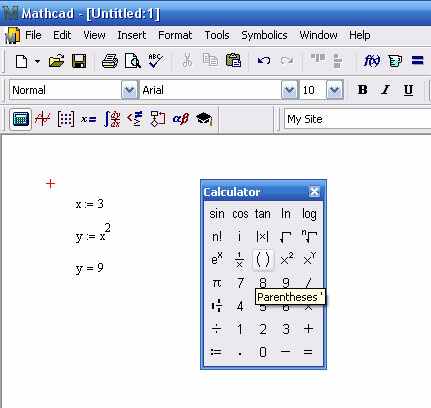The width and height of the screenshot is (431, 408).
Task: Open the Symbolics menu
Action: 264,35
